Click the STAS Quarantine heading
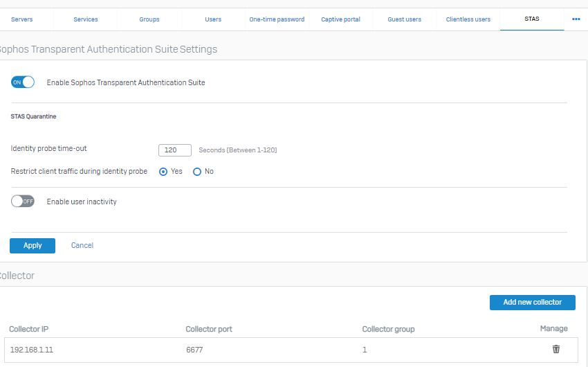 [33, 116]
